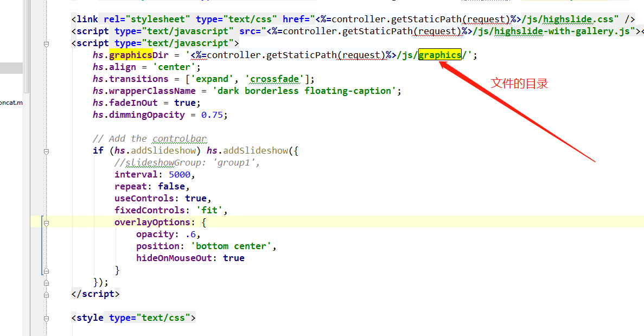
Task: Click highslide.css in the link href
Action: coord(578,19)
